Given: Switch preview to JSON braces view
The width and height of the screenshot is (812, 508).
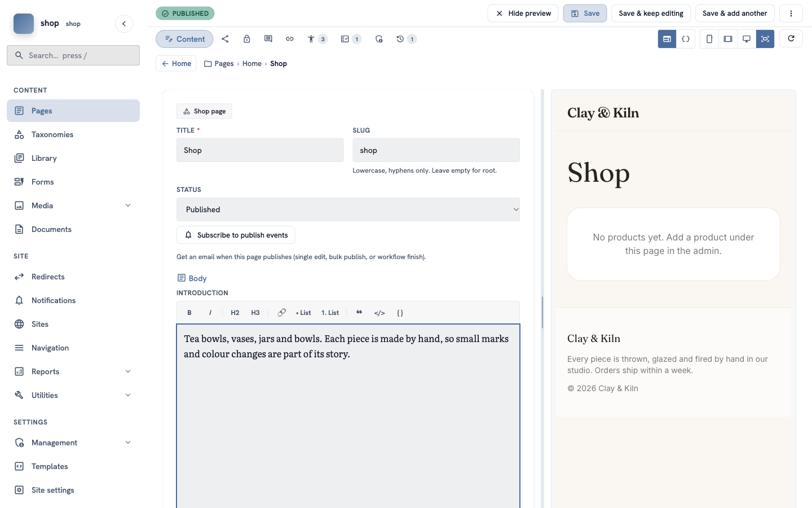Looking at the screenshot, I should [686, 39].
